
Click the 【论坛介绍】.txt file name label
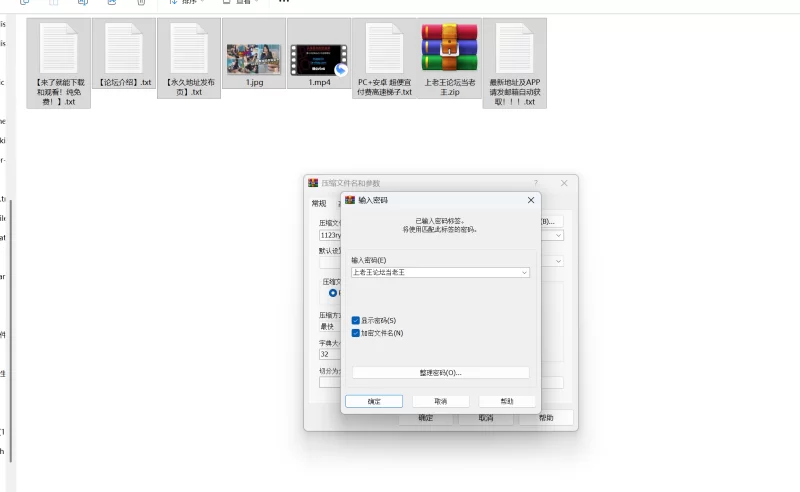pos(124,82)
